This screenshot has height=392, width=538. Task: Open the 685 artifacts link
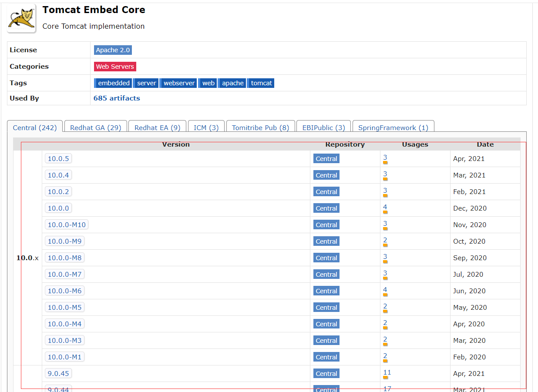pyautogui.click(x=117, y=98)
